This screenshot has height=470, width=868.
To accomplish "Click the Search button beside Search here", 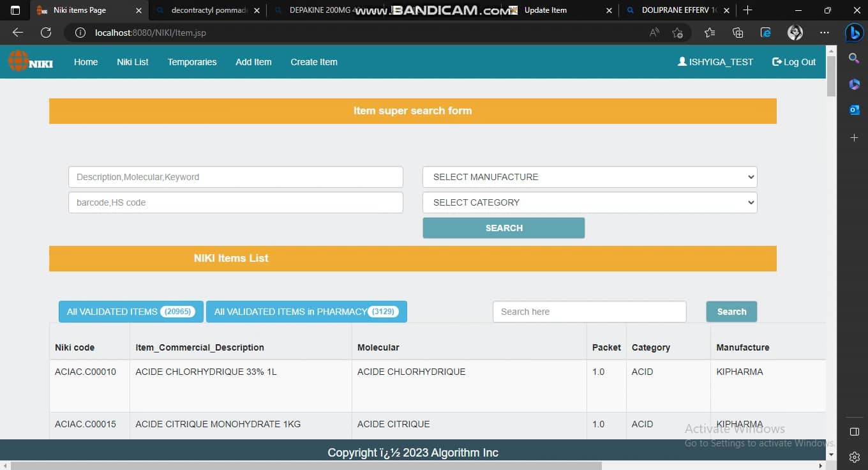I will coord(731,312).
